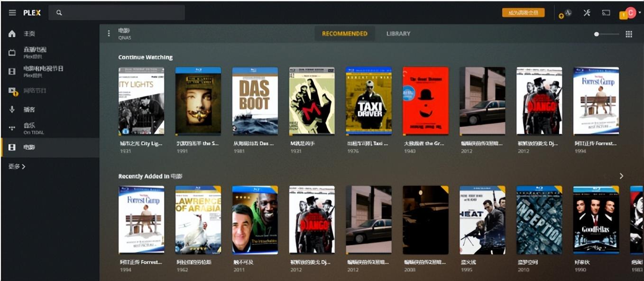This screenshot has height=281, width=644.
Task: Open the hamburger menu next to PLEX
Action: click(x=12, y=13)
